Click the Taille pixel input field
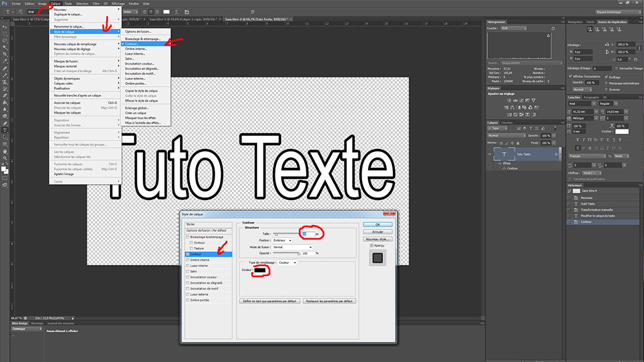The image size is (644, 362). pos(308,234)
